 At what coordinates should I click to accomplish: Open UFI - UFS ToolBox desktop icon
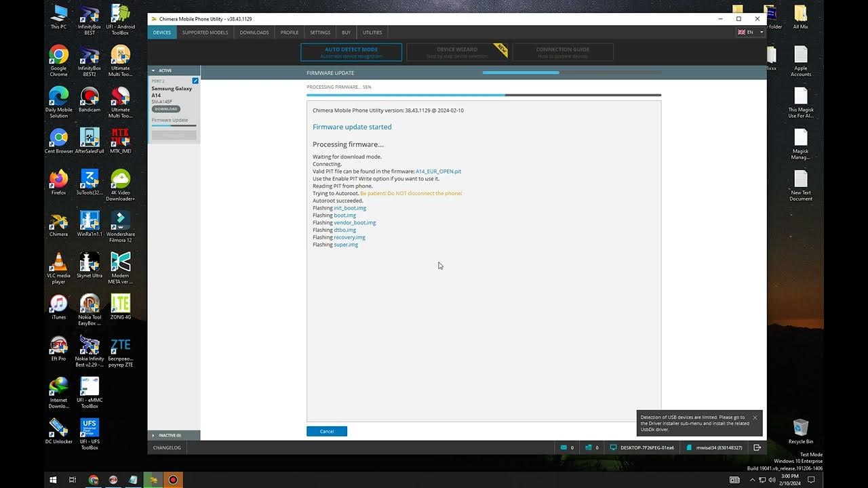click(x=90, y=434)
